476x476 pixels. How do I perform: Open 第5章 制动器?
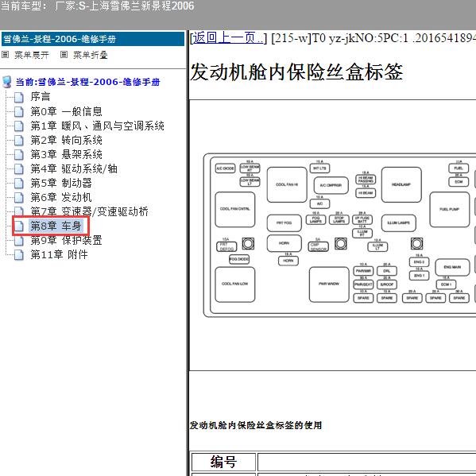pos(61,183)
